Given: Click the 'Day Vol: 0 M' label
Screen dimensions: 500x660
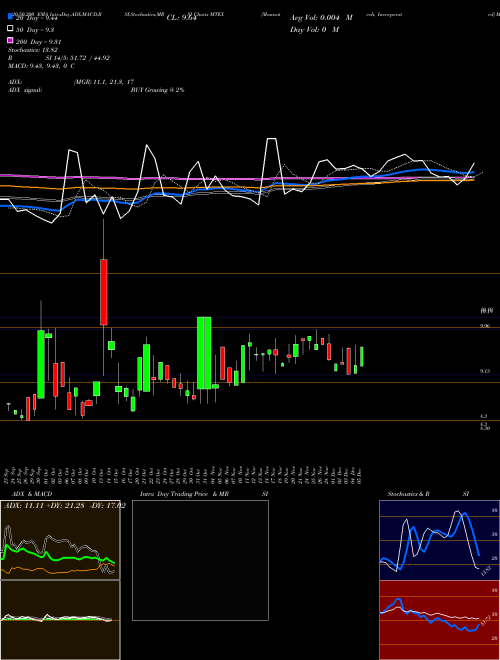Looking at the screenshot, I should point(314,29).
